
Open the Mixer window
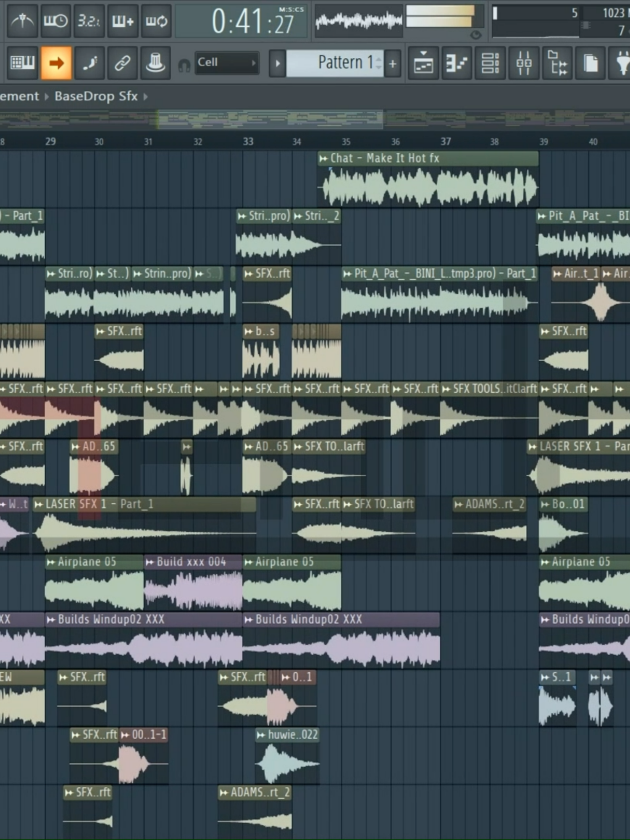pos(524,63)
